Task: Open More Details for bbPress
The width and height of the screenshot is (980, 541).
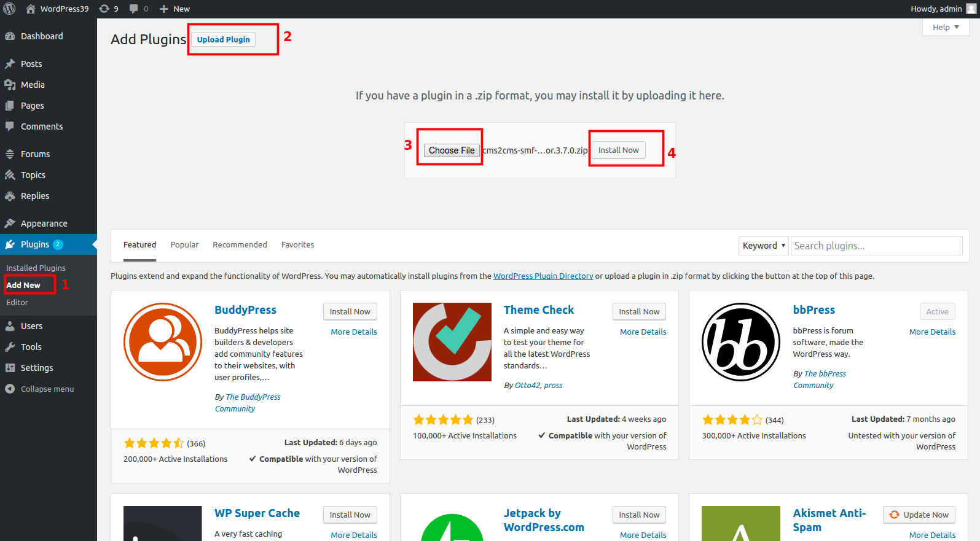Action: [932, 332]
